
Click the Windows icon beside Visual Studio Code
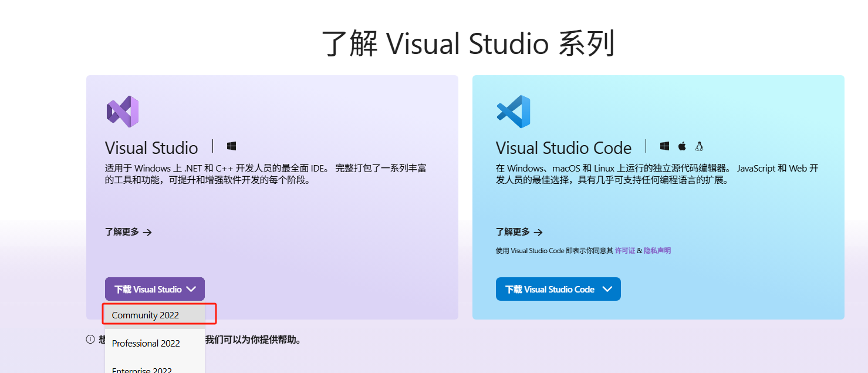click(664, 146)
